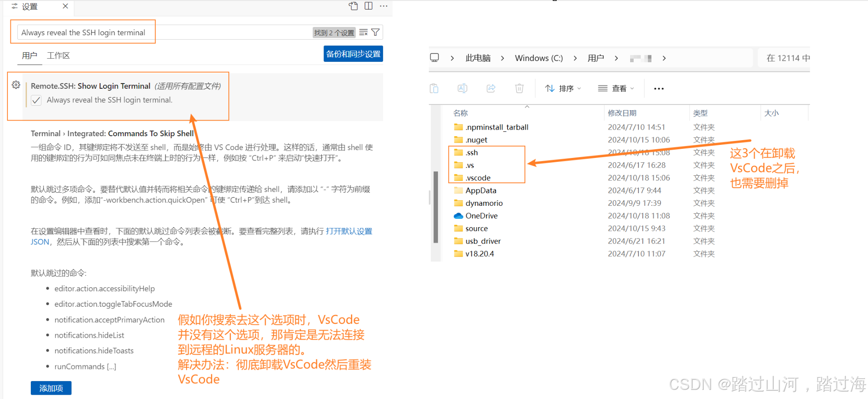Select the source folder
The height and width of the screenshot is (399, 868).
(471, 228)
